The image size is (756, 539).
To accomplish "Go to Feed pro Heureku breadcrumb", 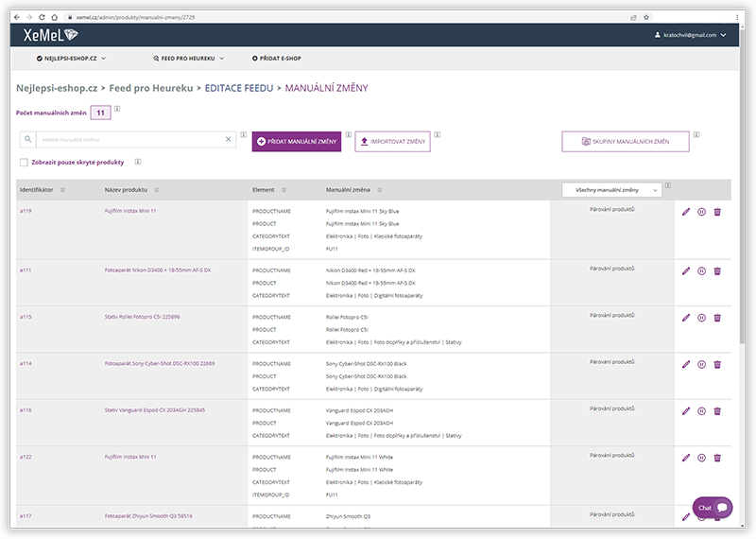I will pyautogui.click(x=151, y=88).
